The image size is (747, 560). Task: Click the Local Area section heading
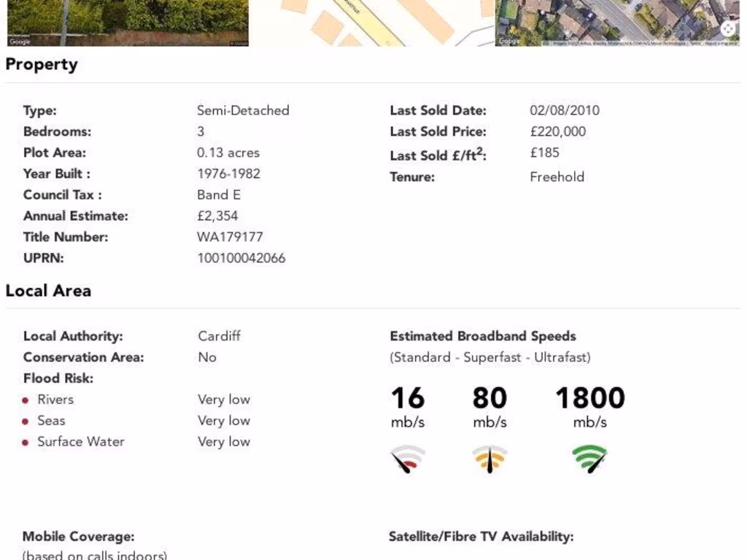(x=48, y=290)
